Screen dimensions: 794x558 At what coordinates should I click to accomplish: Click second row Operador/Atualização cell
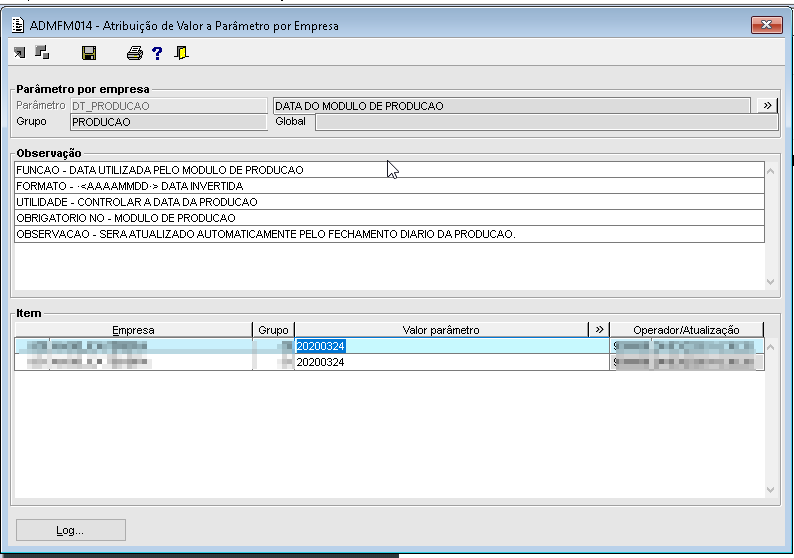pyautogui.click(x=687, y=362)
